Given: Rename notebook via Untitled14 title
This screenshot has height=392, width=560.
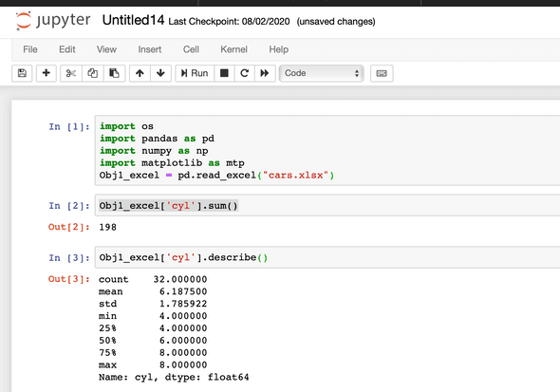Looking at the screenshot, I should click(x=133, y=20).
